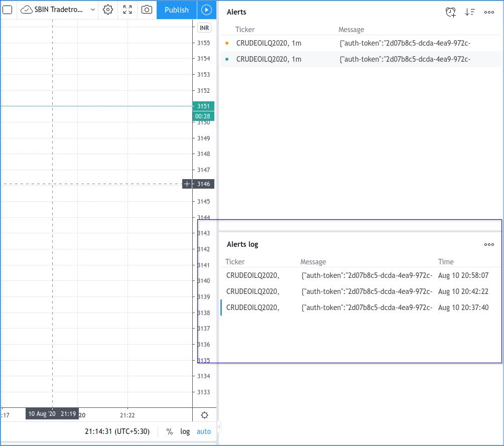Click the divider between Alerts and Alerts log
The height and width of the screenshot is (446, 504).
tap(360, 231)
